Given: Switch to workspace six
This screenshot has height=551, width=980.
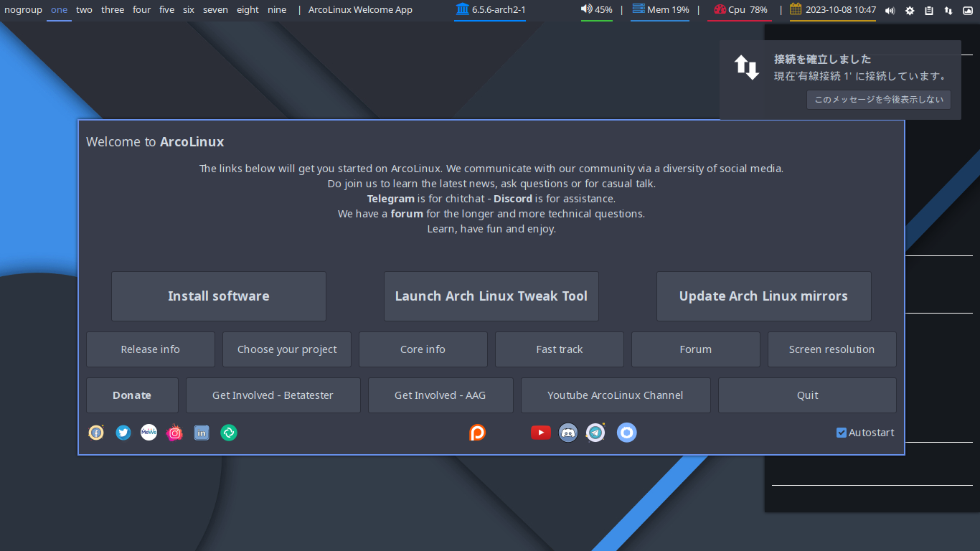Looking at the screenshot, I should pyautogui.click(x=189, y=10).
